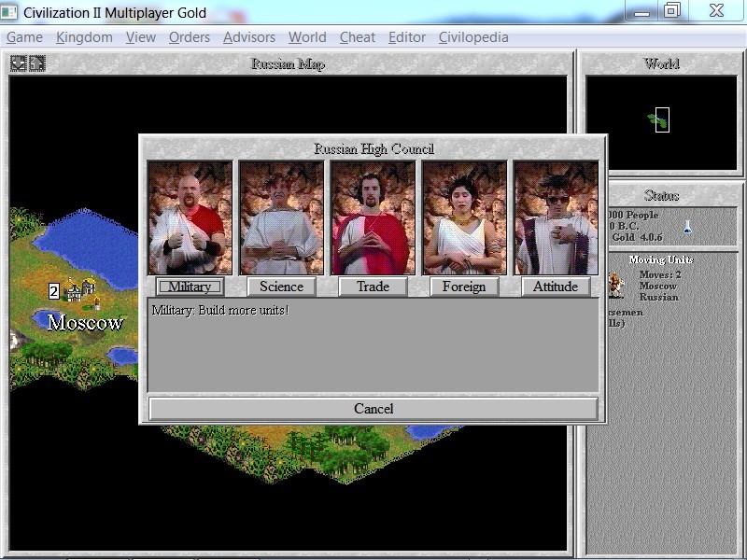747x560 pixels.
Task: Click the Military button
Action: [x=190, y=287]
